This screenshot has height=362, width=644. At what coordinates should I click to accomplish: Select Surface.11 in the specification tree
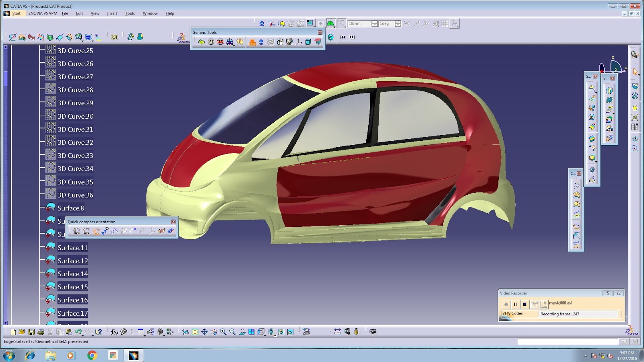tap(72, 247)
